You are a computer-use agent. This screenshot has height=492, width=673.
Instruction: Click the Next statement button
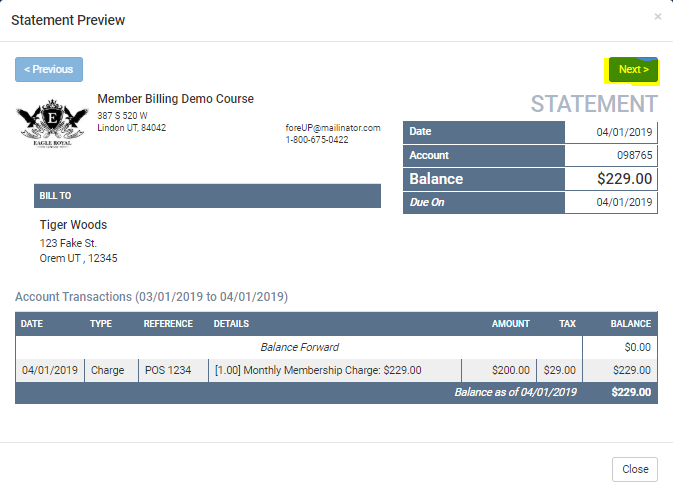632,70
